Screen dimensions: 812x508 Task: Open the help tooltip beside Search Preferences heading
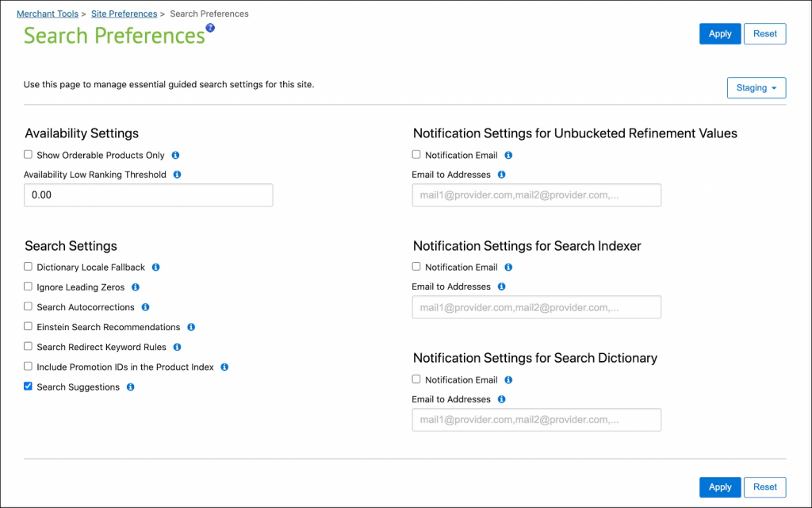pos(209,27)
